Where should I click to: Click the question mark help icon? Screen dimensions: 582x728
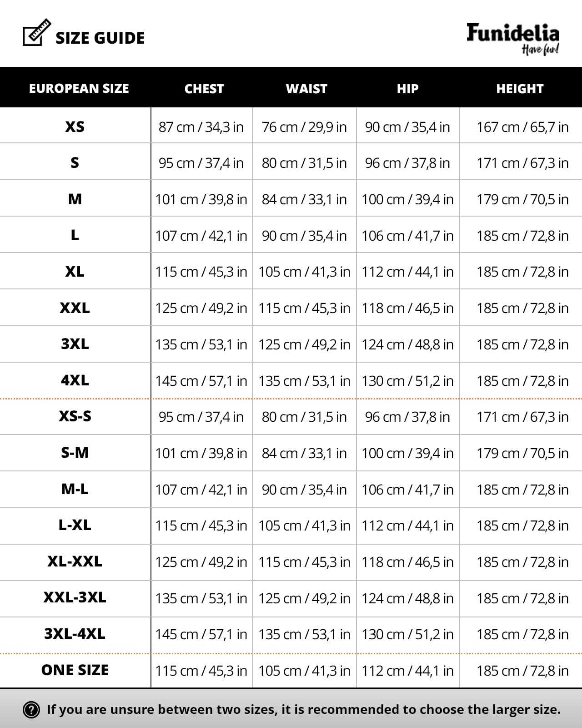31,709
